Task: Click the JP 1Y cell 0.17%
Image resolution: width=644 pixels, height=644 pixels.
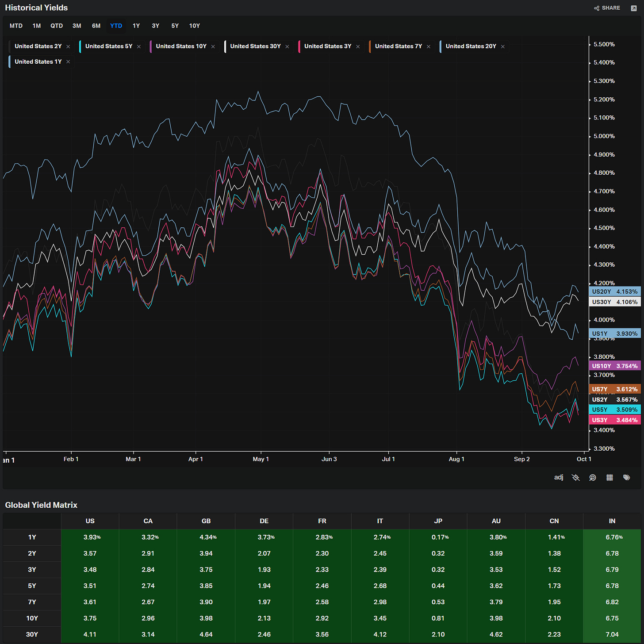Action: pos(438,537)
